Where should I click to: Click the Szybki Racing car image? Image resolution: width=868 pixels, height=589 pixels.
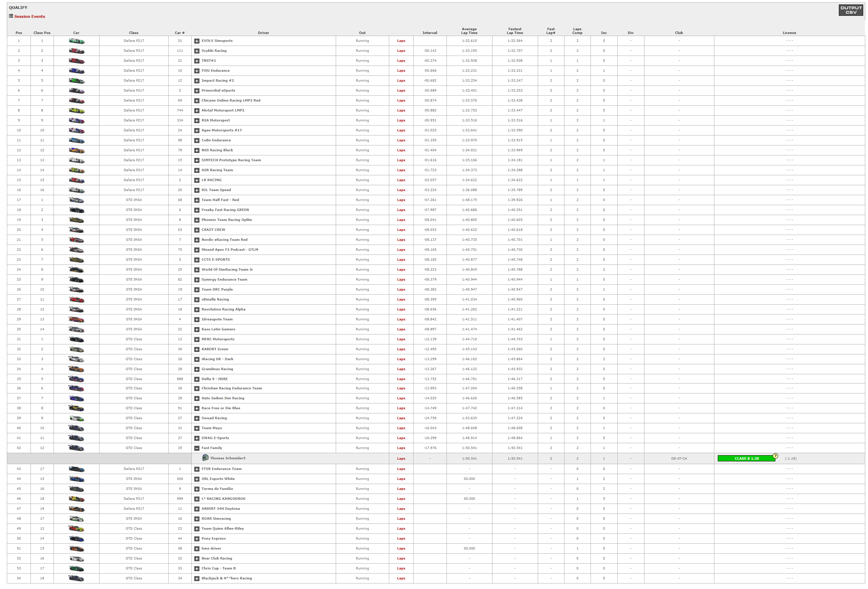click(x=76, y=51)
